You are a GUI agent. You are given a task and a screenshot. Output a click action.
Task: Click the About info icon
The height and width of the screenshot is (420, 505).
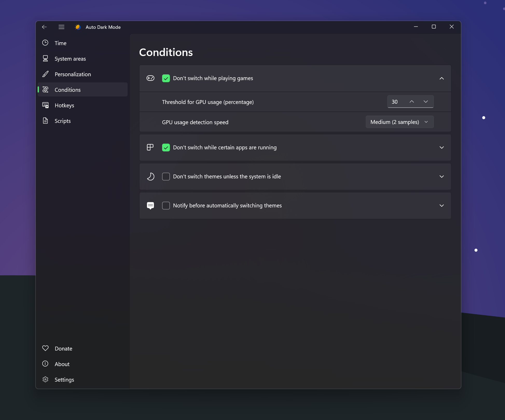(45, 364)
